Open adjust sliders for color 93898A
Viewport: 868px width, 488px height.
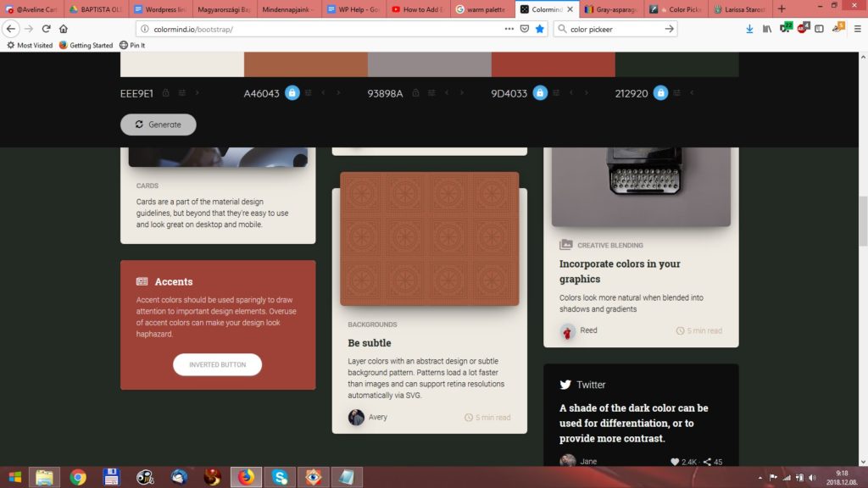(x=431, y=93)
